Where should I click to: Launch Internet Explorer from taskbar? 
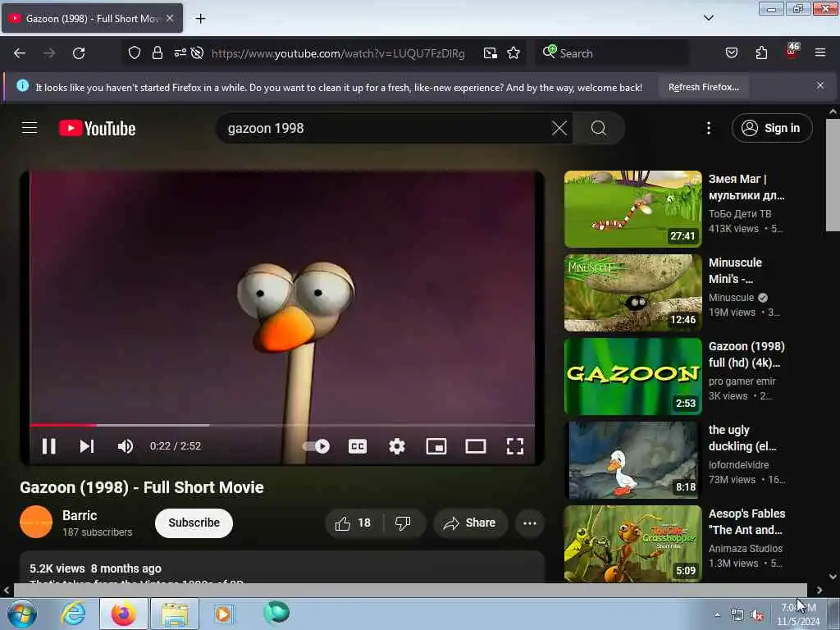[73, 614]
